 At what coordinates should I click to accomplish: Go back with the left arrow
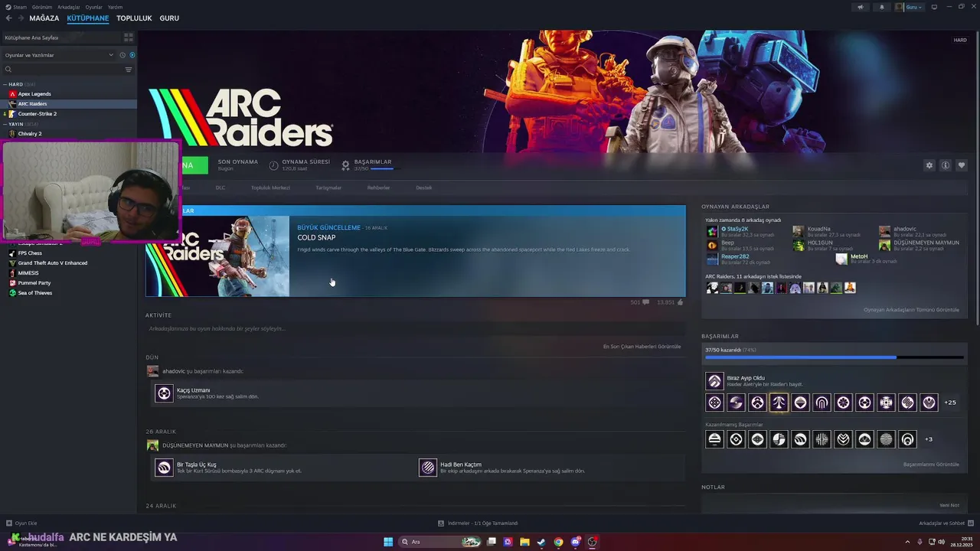[8, 18]
